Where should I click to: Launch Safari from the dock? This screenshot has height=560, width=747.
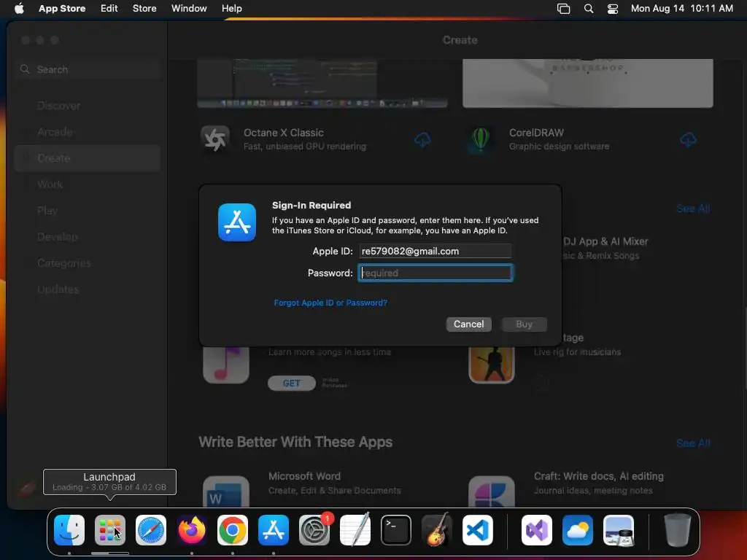(x=151, y=530)
